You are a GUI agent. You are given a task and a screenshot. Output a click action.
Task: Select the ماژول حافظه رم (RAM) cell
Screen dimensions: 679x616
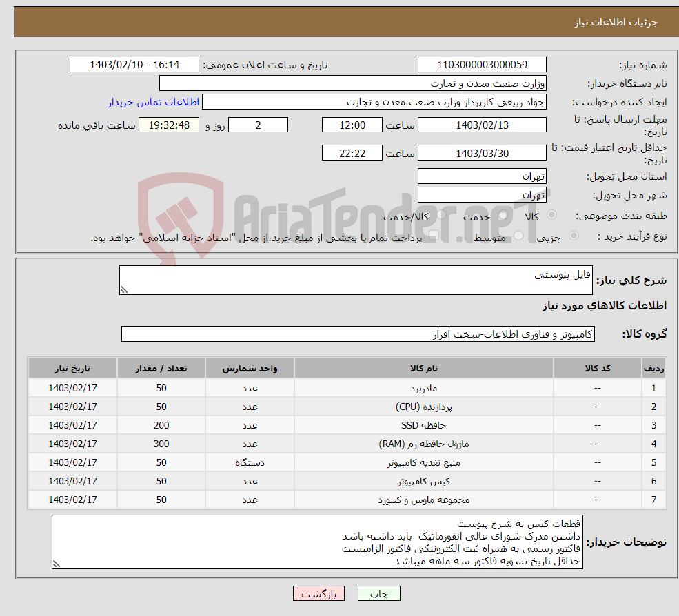[424, 444]
